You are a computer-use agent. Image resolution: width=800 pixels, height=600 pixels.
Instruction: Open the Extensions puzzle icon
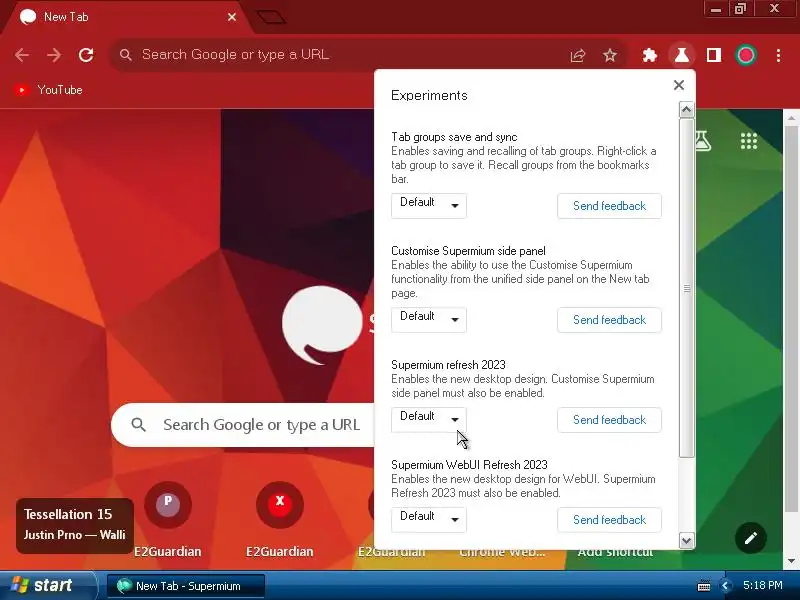point(649,55)
